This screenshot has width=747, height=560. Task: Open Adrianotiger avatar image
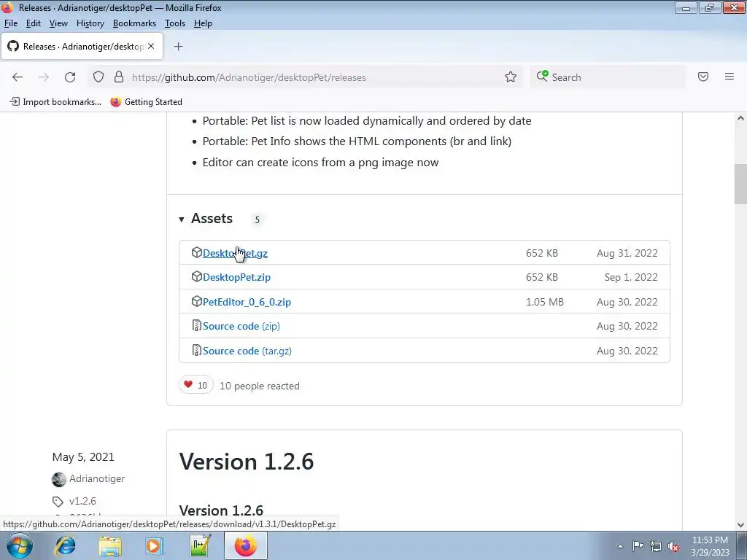pos(59,479)
